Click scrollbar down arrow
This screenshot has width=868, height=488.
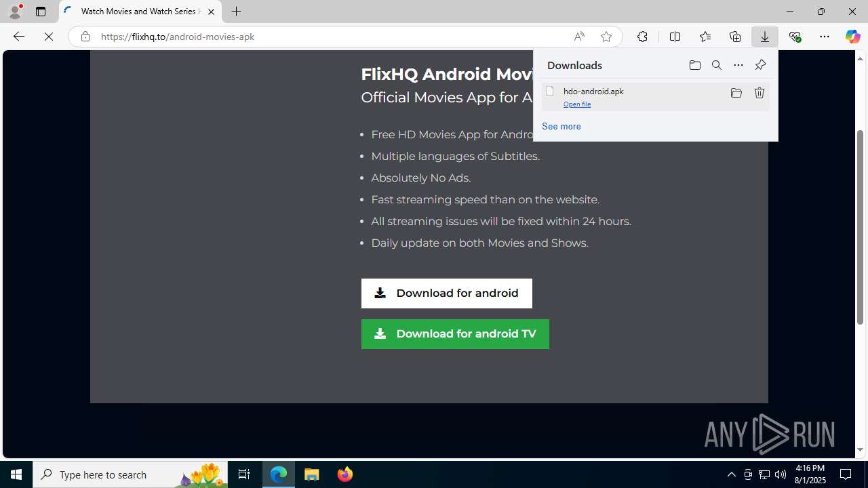(x=860, y=450)
